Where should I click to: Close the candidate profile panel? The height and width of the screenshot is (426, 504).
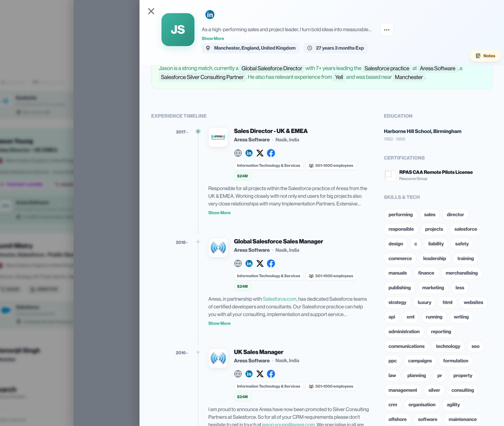click(151, 11)
